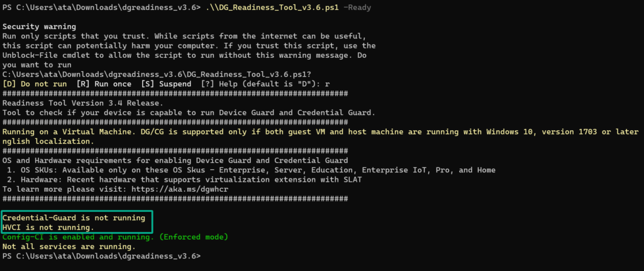
Task: Click the "Credential-Guard is not running" line
Action: 74,218
